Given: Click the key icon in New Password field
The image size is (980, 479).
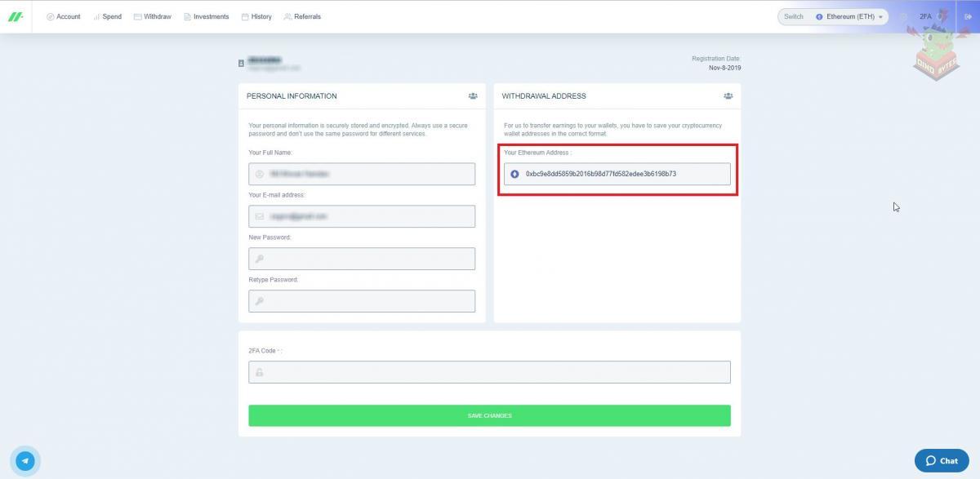Looking at the screenshot, I should coord(260,259).
